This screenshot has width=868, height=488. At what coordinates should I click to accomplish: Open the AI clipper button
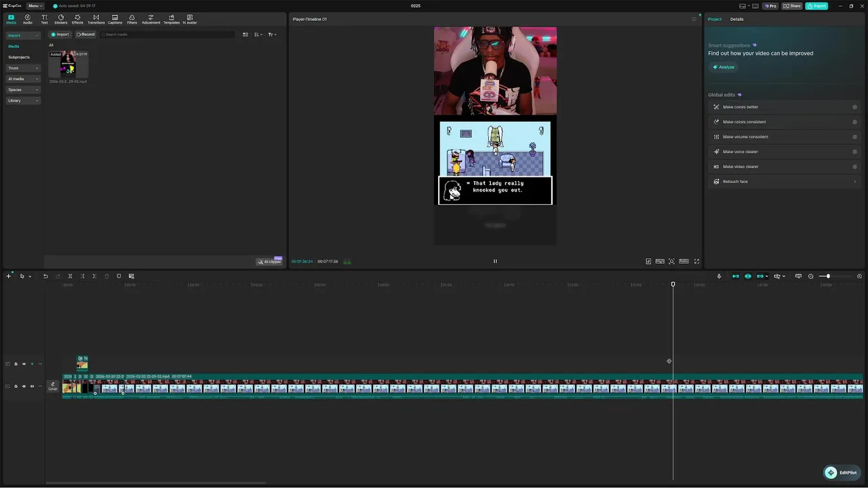(x=270, y=262)
